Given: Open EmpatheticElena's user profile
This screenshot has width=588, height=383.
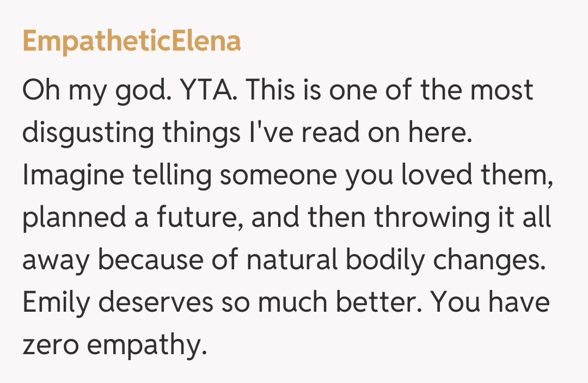Looking at the screenshot, I should (x=131, y=41).
